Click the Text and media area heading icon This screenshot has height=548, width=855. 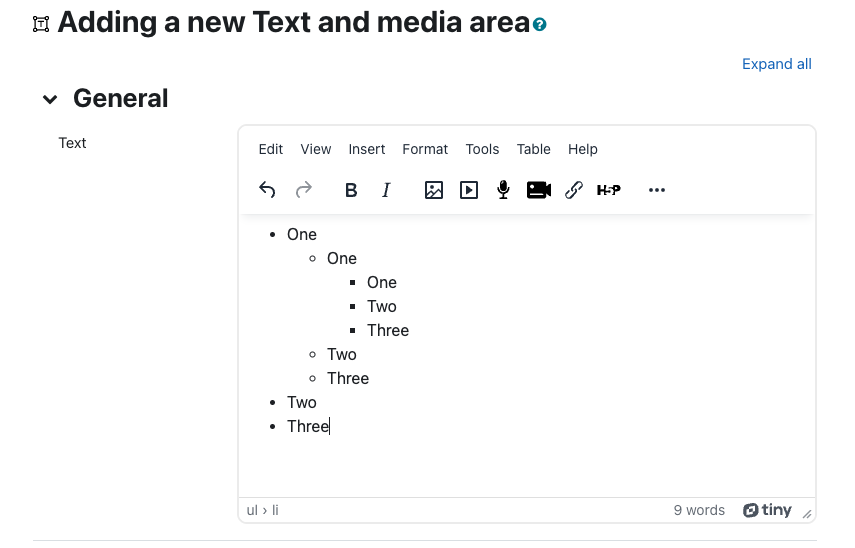pyautogui.click(x=41, y=24)
